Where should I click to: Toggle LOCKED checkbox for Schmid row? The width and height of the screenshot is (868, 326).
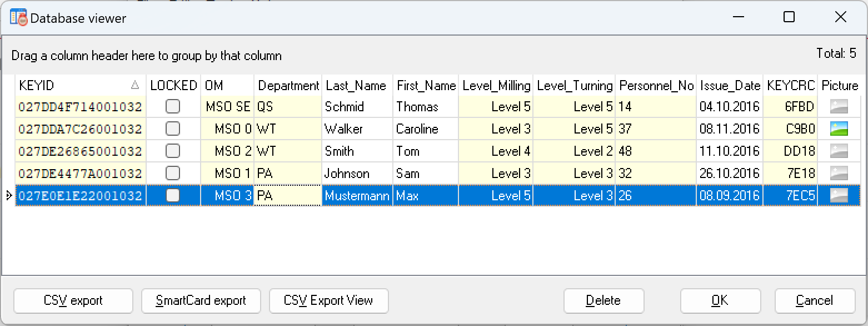(173, 107)
